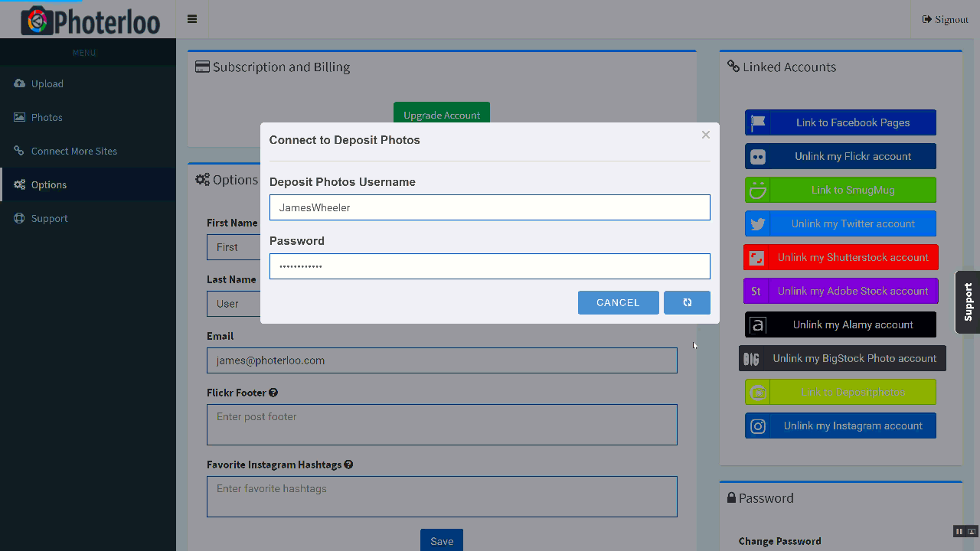Click the hamburger menu toggle icon

[192, 19]
